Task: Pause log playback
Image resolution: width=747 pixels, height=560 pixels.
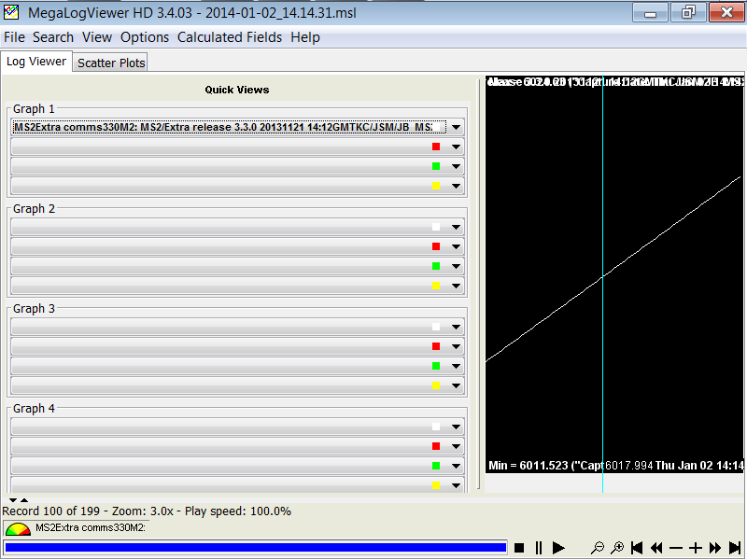Action: [x=539, y=548]
